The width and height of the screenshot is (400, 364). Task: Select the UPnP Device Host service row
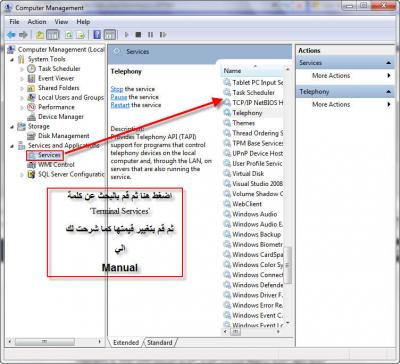click(x=253, y=153)
